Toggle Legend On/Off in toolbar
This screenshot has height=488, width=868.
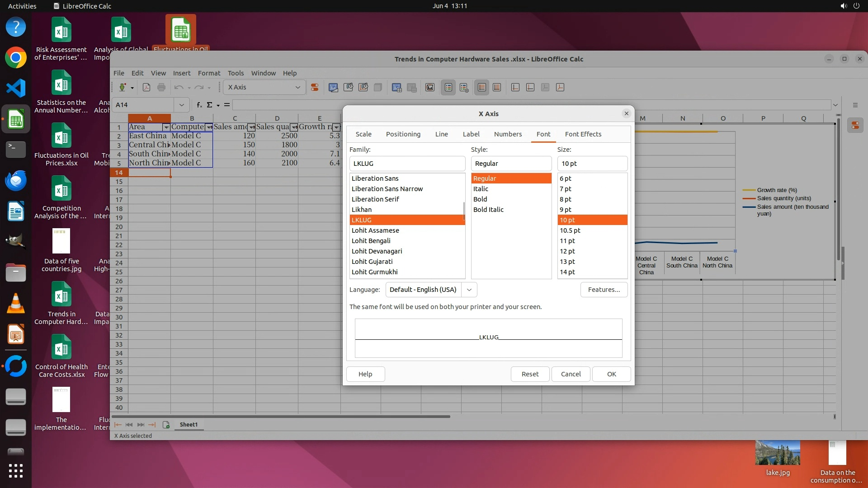(x=448, y=88)
